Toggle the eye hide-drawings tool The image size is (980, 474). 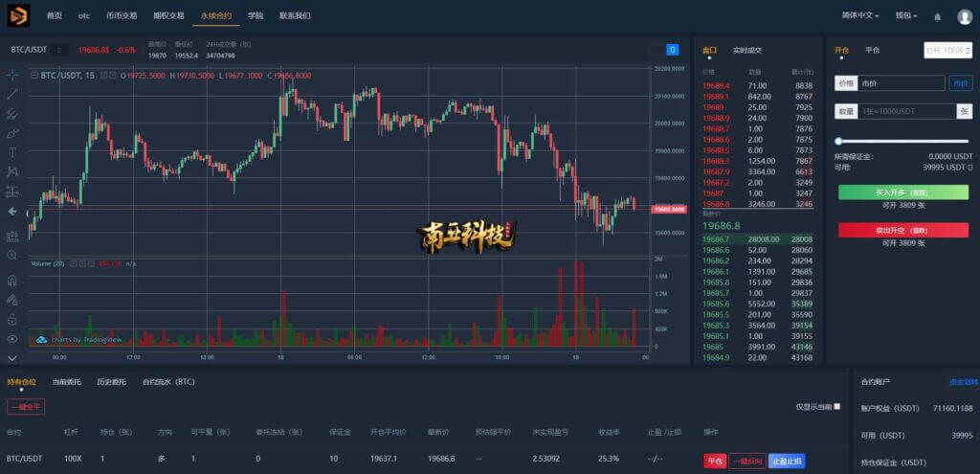(11, 339)
